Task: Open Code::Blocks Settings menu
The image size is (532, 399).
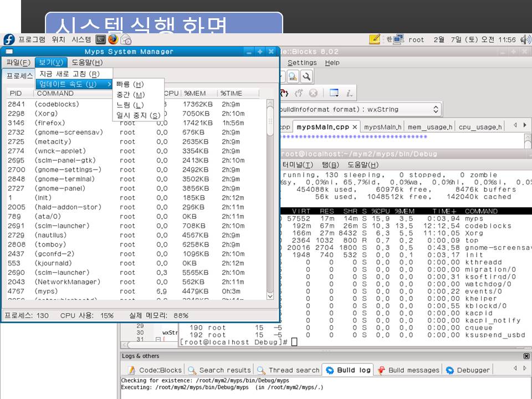Action: point(302,63)
